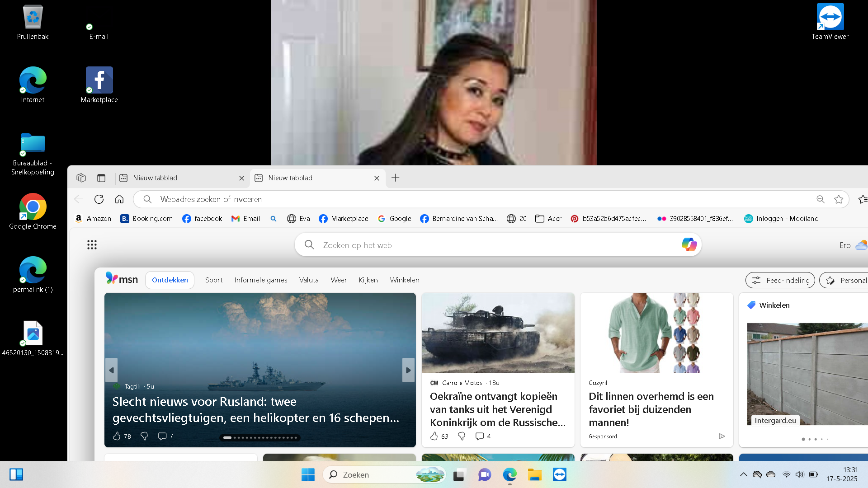The height and width of the screenshot is (488, 868).
Task: Click the Edge refresh page icon
Action: [x=99, y=199]
